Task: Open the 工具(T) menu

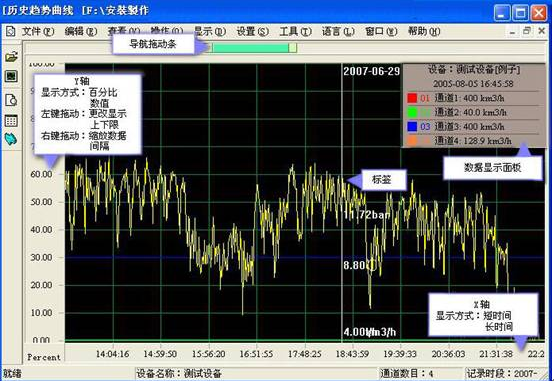Action: (x=295, y=31)
